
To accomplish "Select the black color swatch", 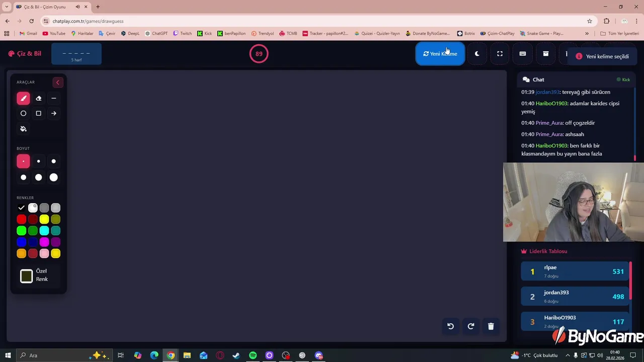I will click(x=21, y=208).
